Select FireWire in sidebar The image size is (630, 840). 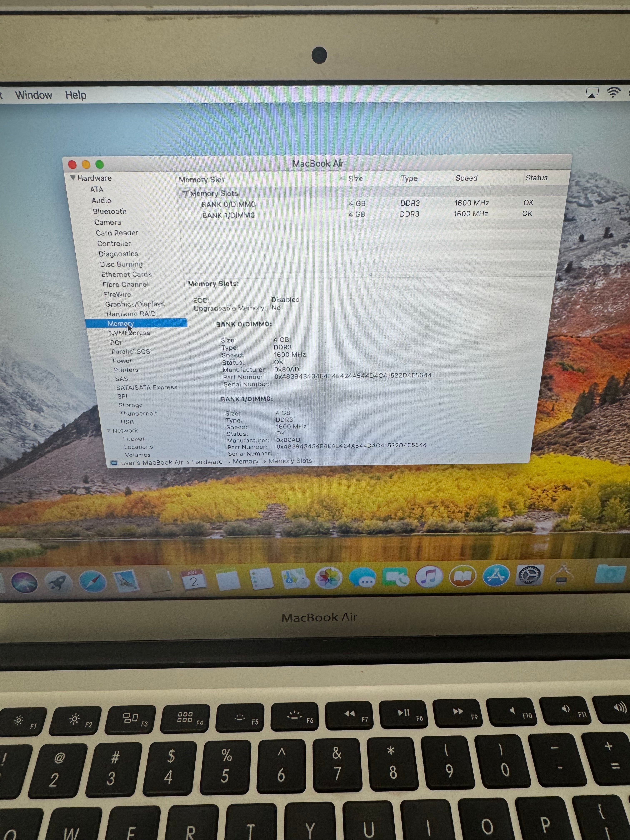pos(117,294)
